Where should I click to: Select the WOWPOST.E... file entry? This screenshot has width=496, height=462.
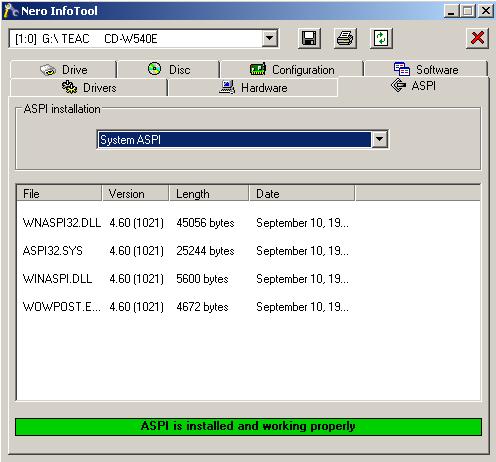(x=61, y=307)
